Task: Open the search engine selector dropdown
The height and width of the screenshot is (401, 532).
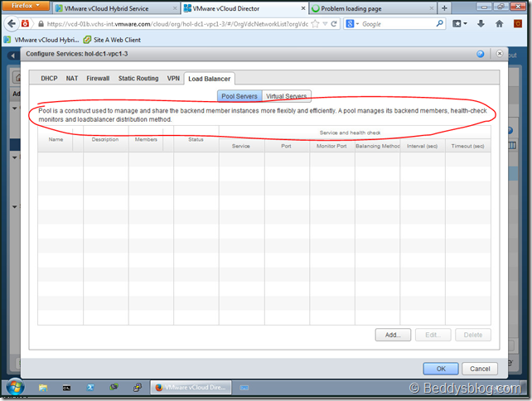Action: (x=352, y=24)
